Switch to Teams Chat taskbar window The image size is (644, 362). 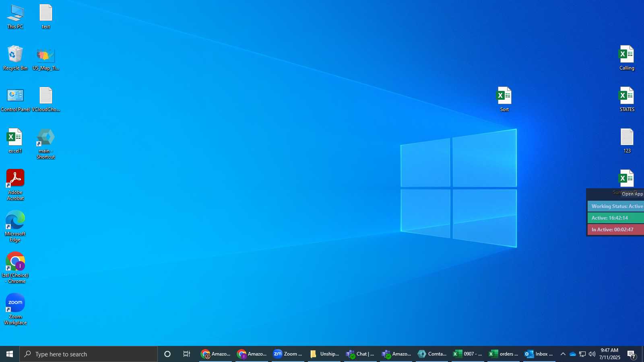360,354
